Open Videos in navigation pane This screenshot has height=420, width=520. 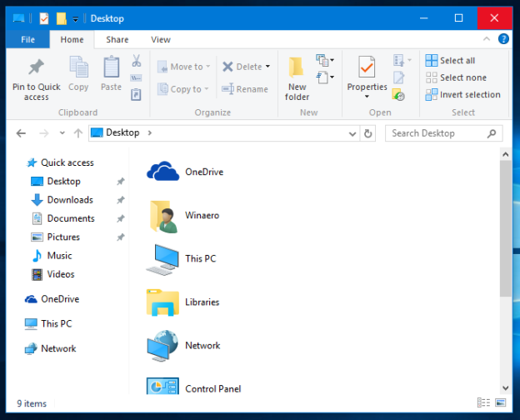pyautogui.click(x=52, y=274)
